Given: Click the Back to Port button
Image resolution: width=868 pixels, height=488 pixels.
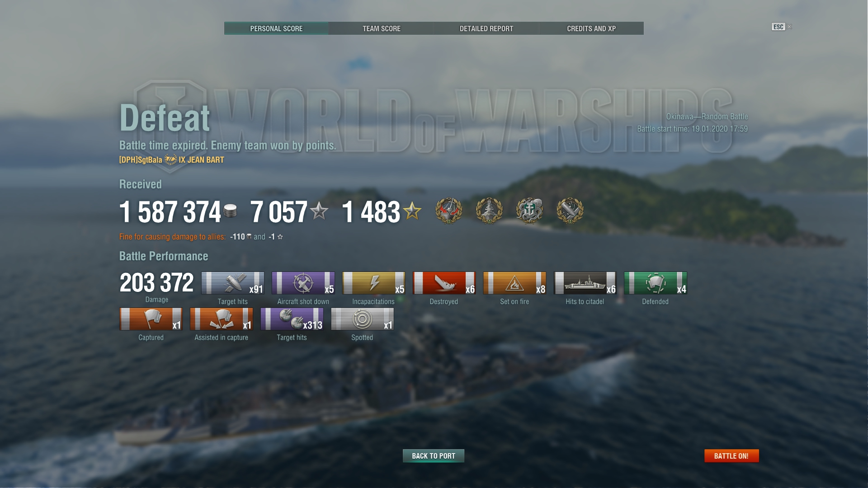Looking at the screenshot, I should pyautogui.click(x=434, y=456).
